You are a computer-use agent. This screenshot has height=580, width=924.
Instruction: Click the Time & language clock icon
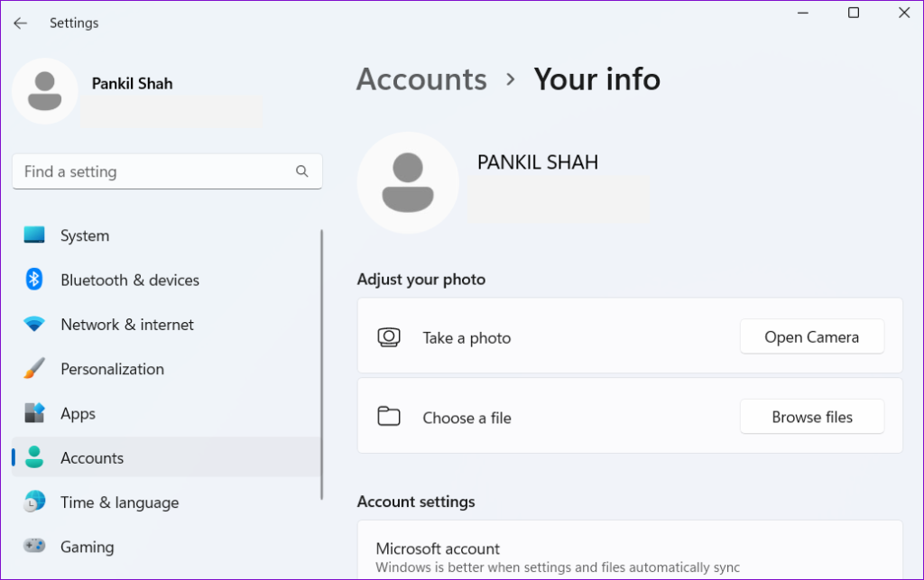33,502
